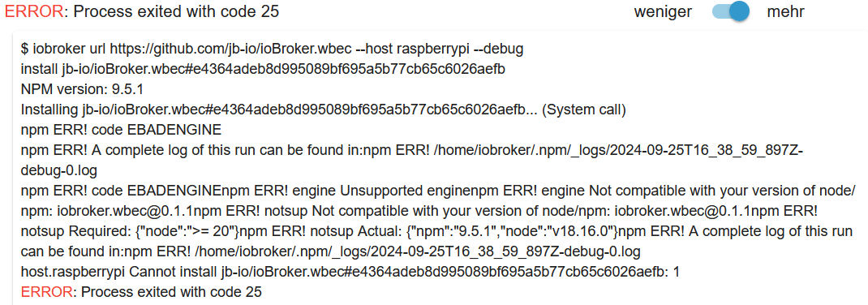The width and height of the screenshot is (868, 305).
Task: Toggle the weniger/mehr detail switch
Action: click(730, 11)
